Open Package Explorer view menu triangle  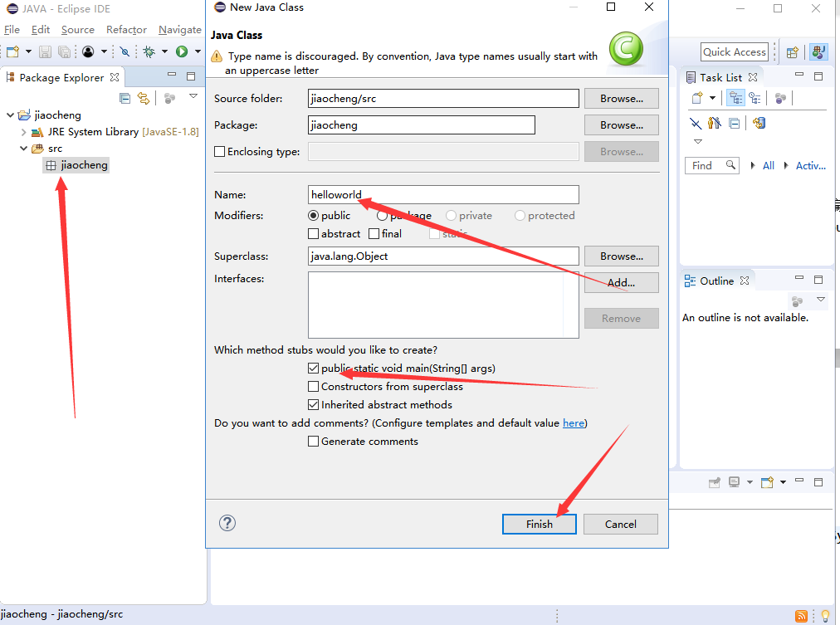pyautogui.click(x=193, y=96)
